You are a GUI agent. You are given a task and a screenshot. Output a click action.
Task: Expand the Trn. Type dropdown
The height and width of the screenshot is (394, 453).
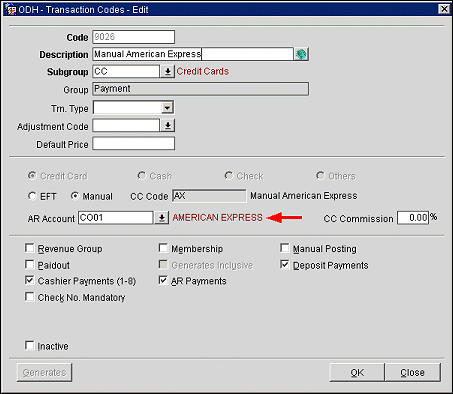[x=167, y=108]
